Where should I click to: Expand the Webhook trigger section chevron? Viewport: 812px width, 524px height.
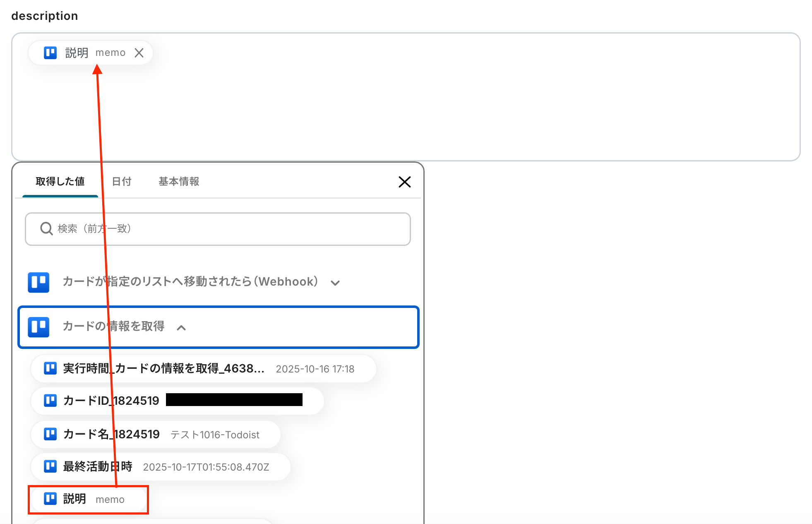coord(335,283)
